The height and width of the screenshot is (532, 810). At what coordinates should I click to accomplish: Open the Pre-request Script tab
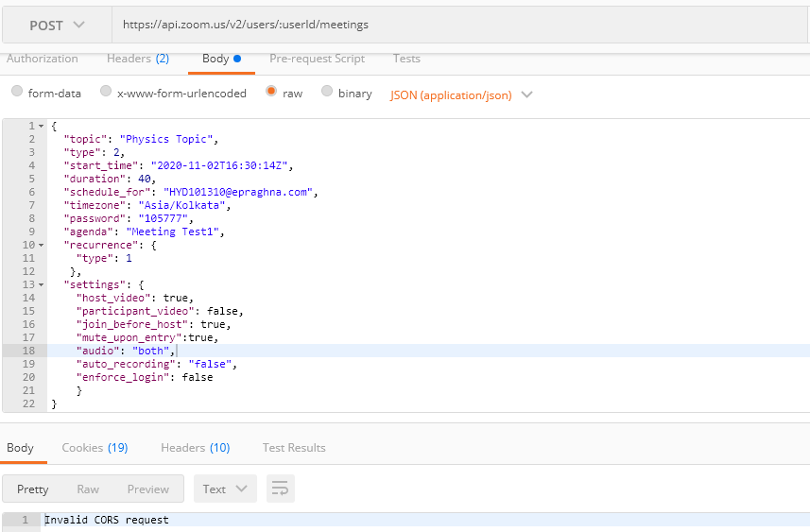pos(318,59)
